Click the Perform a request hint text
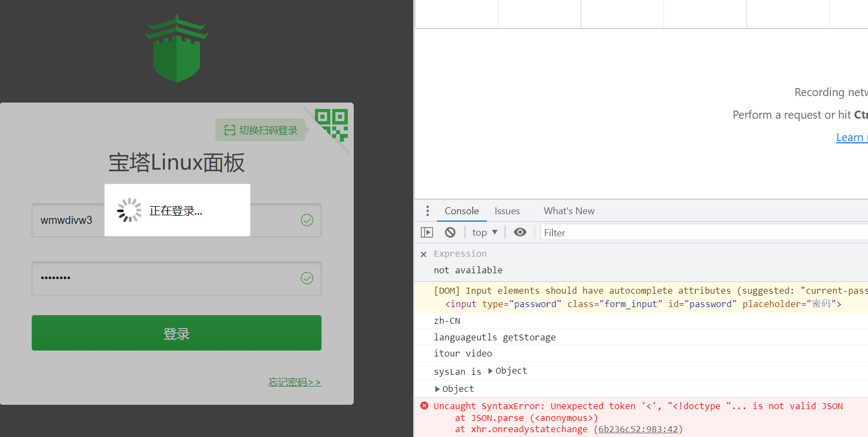 (x=800, y=115)
